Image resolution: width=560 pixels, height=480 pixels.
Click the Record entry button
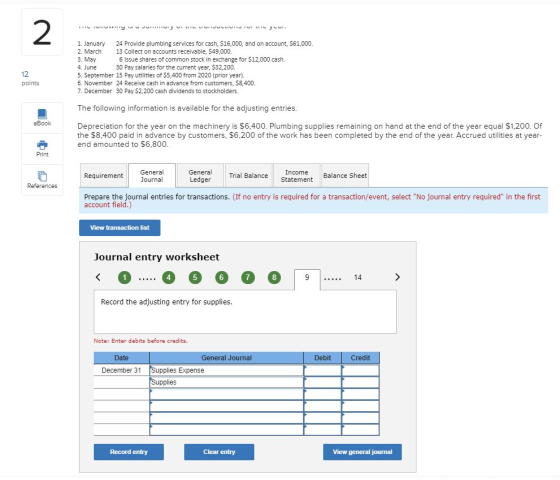[129, 452]
